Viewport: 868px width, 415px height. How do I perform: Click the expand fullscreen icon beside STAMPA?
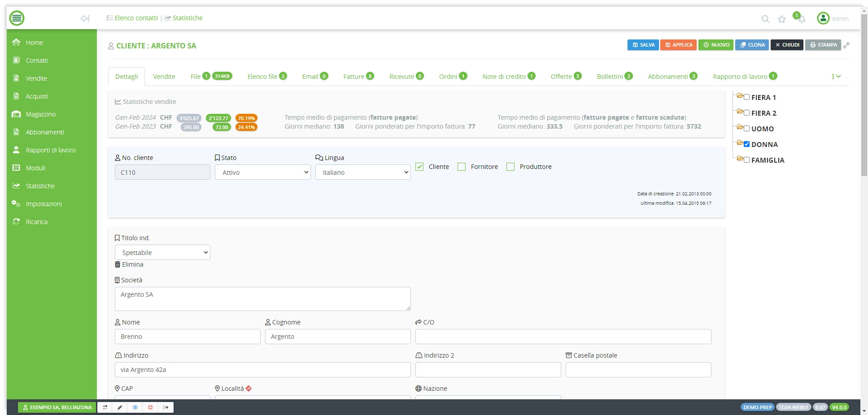[x=846, y=45]
